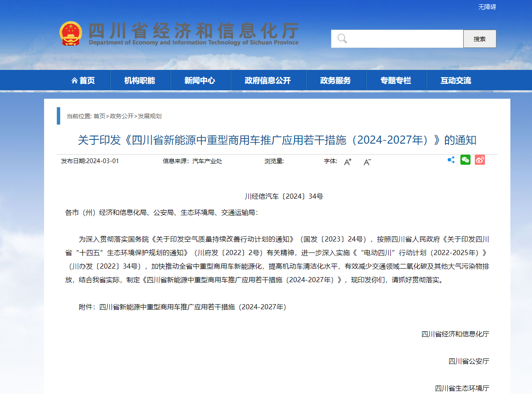Share article via WeChat icon

coord(465,160)
